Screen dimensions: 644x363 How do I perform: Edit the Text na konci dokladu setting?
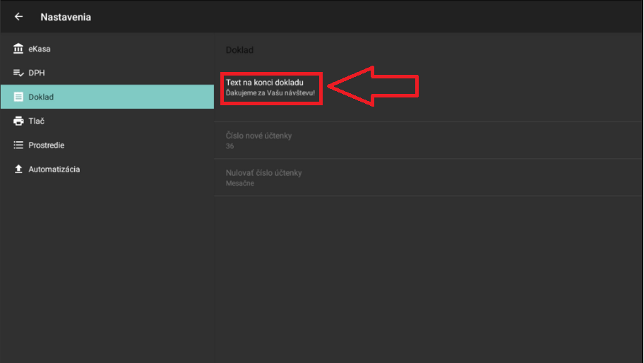tap(264, 83)
